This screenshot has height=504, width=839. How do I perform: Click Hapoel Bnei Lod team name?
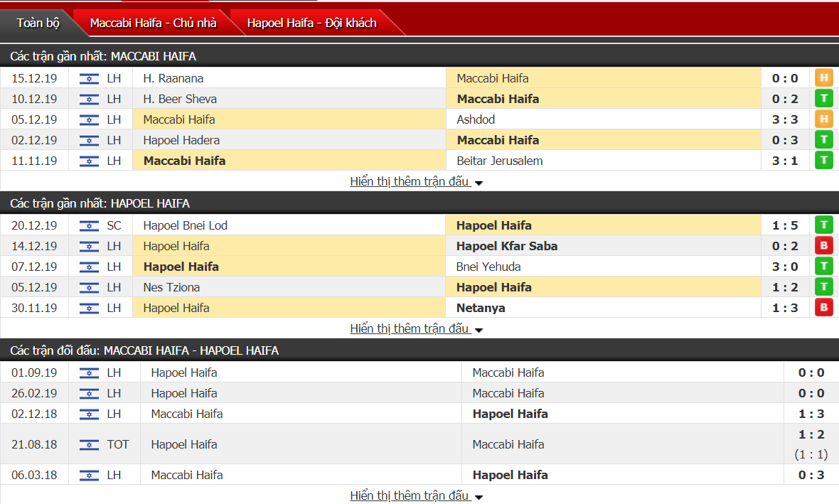185,226
